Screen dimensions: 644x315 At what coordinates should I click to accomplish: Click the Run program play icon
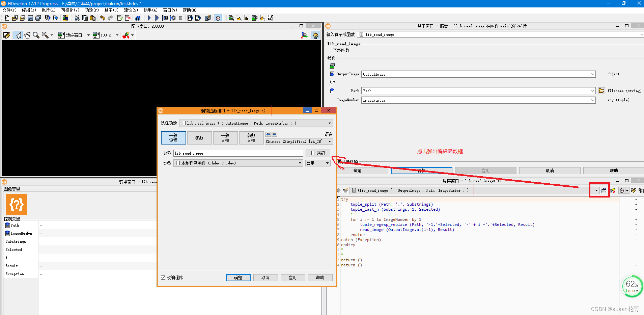click(x=149, y=18)
